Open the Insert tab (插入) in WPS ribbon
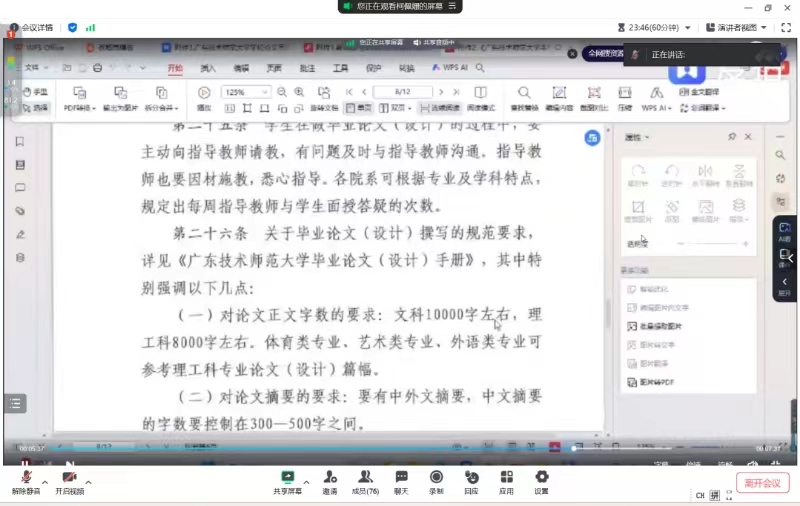 tap(207, 68)
